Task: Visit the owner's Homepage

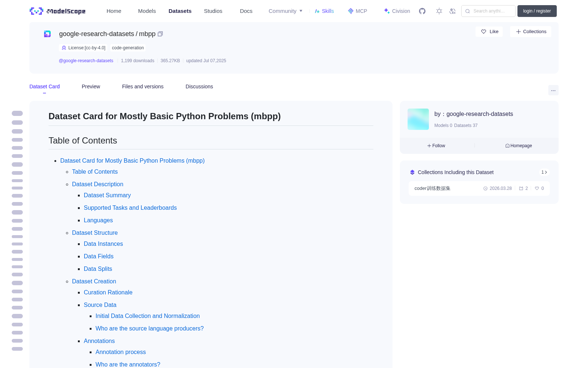Action: tap(519, 146)
